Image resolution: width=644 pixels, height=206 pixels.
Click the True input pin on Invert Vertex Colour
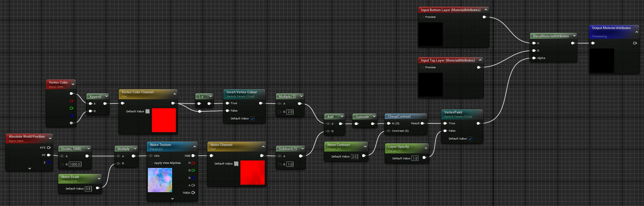point(227,103)
